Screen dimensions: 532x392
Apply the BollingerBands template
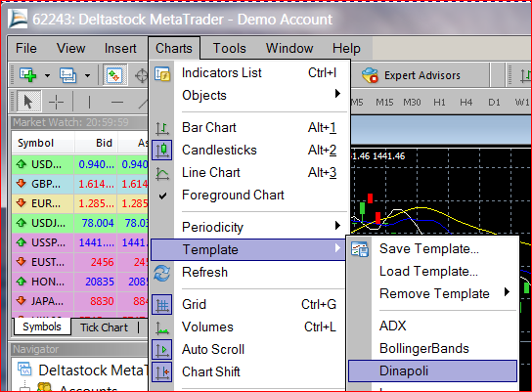point(433,349)
